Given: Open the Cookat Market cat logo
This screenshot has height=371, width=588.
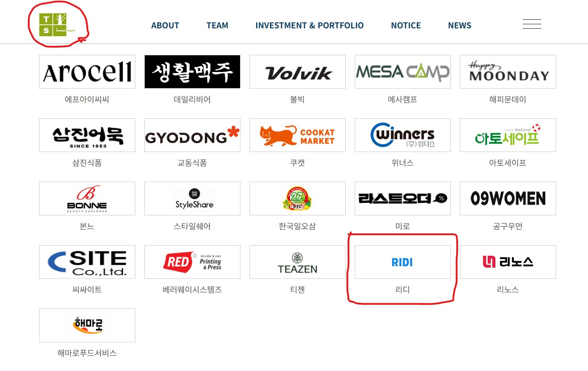Looking at the screenshot, I should click(x=298, y=135).
